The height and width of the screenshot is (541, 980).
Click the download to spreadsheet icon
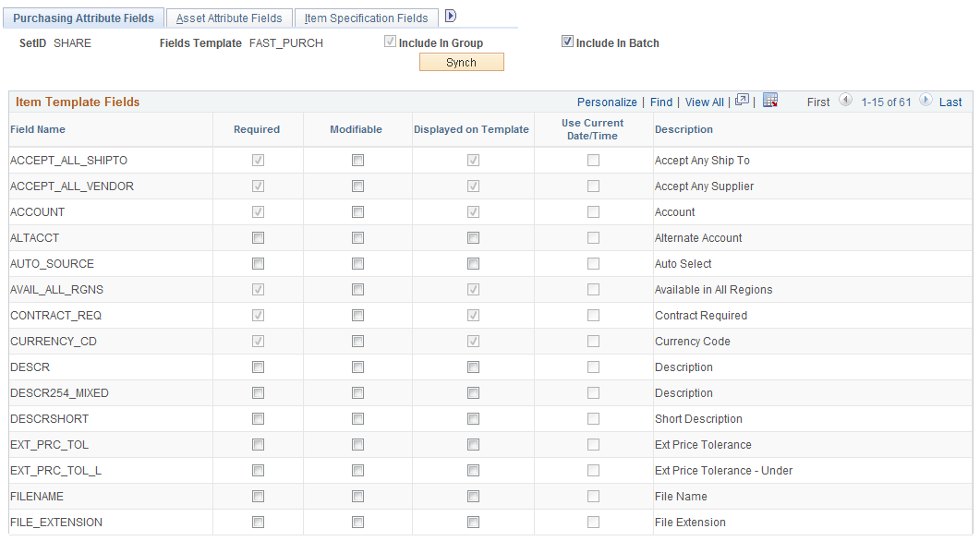[x=770, y=102]
